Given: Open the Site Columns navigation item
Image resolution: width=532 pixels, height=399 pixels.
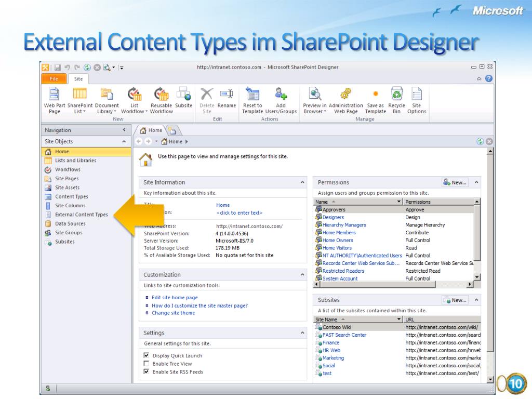Looking at the screenshot, I should pyautogui.click(x=70, y=206).
